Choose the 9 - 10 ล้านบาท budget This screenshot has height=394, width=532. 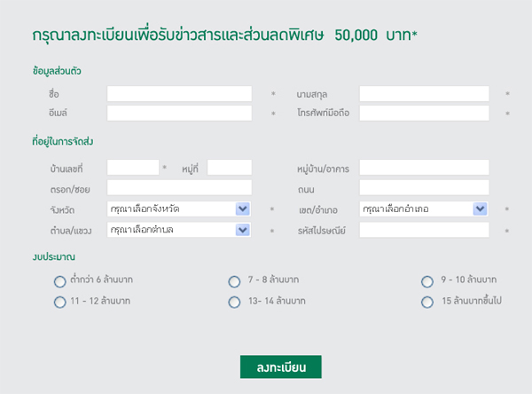427,281
